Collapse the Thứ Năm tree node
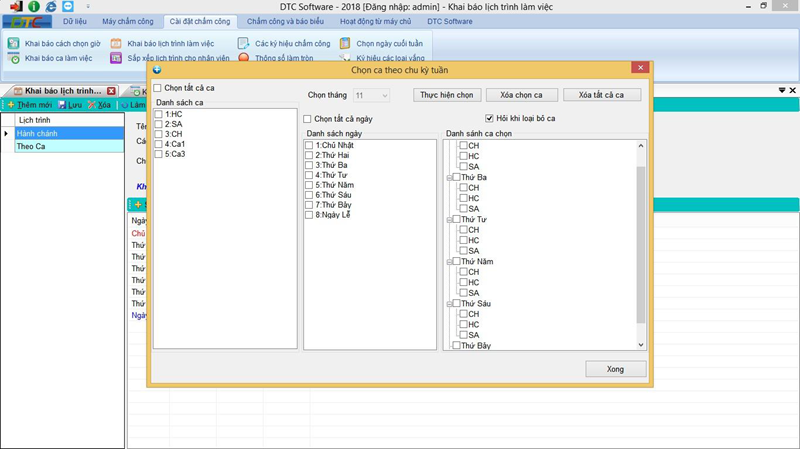Image resolution: width=800 pixels, height=449 pixels. (449, 262)
